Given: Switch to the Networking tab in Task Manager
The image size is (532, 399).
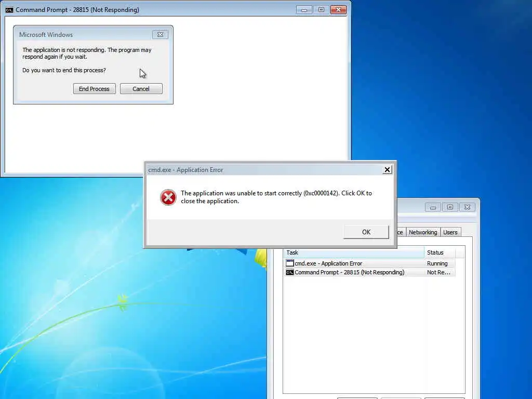Looking at the screenshot, I should pyautogui.click(x=423, y=232).
